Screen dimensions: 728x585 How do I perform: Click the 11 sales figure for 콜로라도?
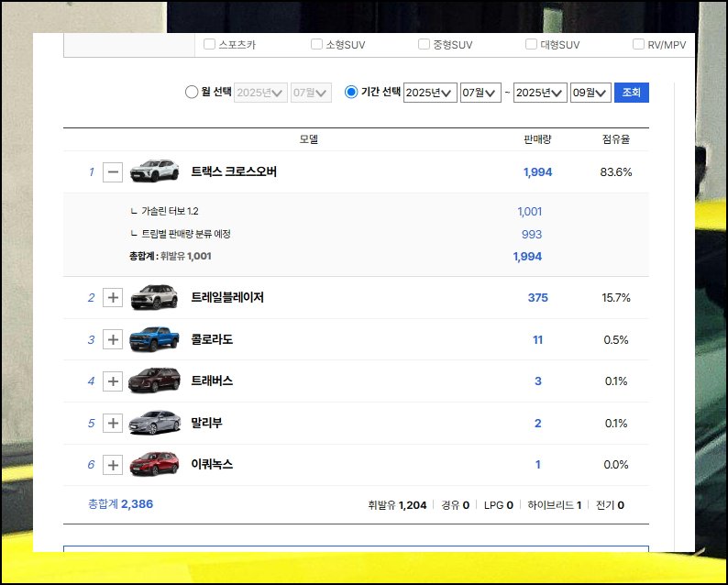point(537,340)
